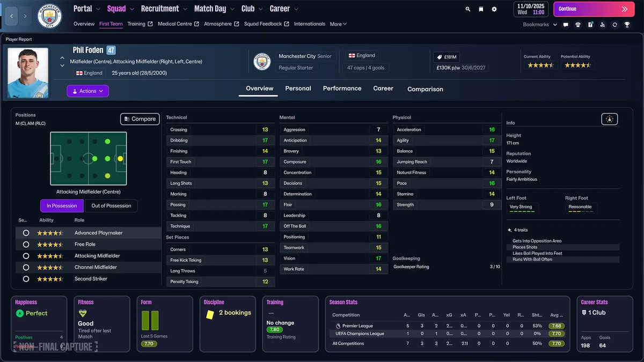644x362 pixels.
Task: Click the shield icon next to 1 Club
Action: [584, 313]
